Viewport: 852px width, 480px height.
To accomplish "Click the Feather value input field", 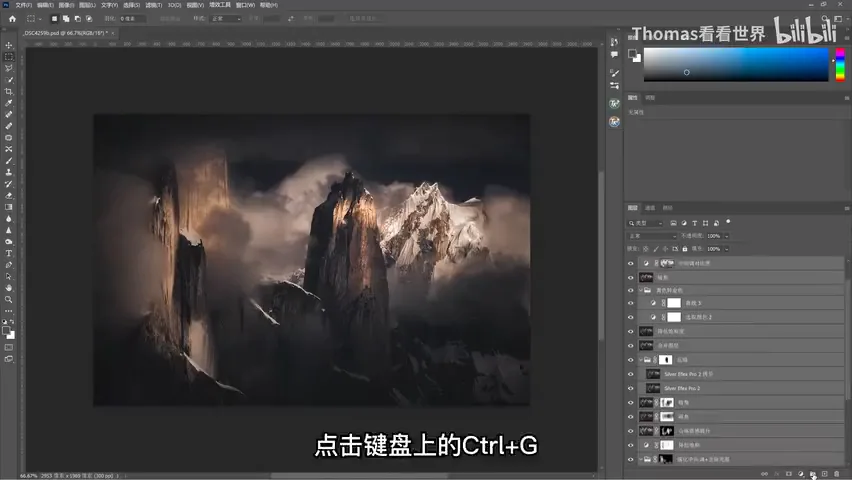I will (133, 18).
